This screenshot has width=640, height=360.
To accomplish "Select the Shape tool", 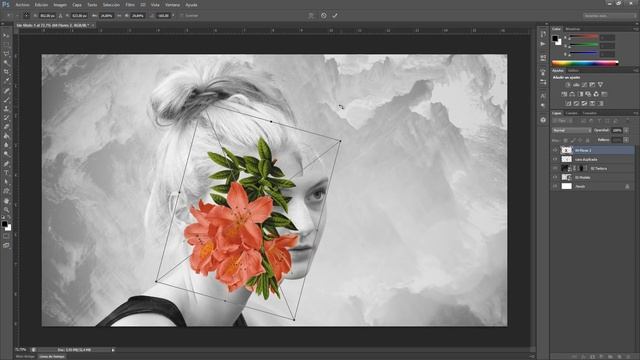I will pos(6,191).
